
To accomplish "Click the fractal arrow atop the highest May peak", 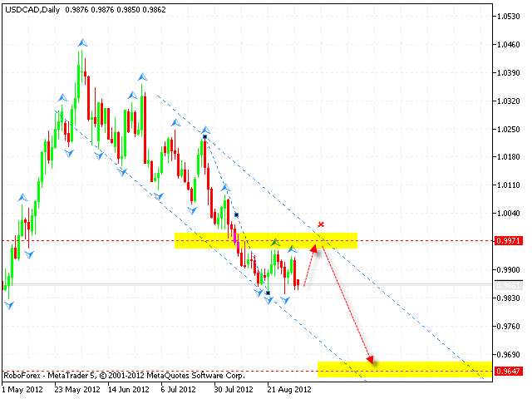I will [82, 42].
